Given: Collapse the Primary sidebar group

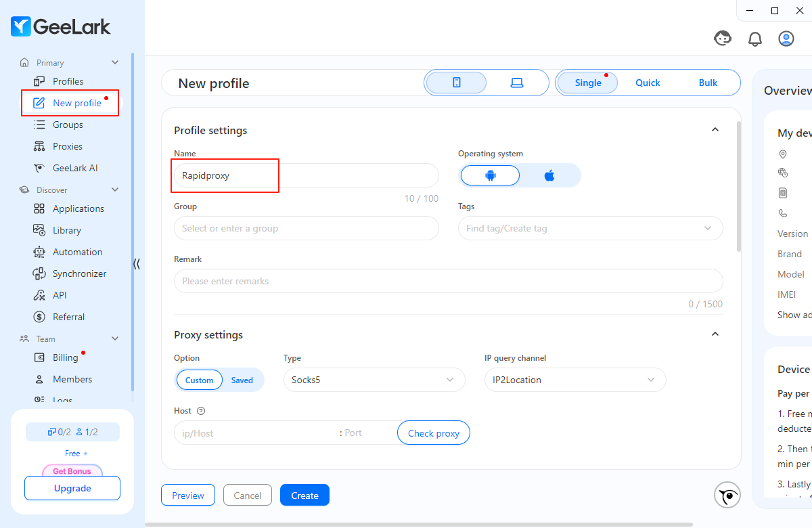Looking at the screenshot, I should point(115,62).
